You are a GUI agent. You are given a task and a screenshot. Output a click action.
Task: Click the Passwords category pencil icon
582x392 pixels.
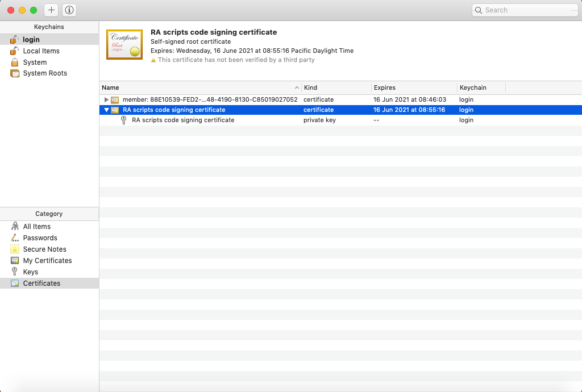click(15, 238)
